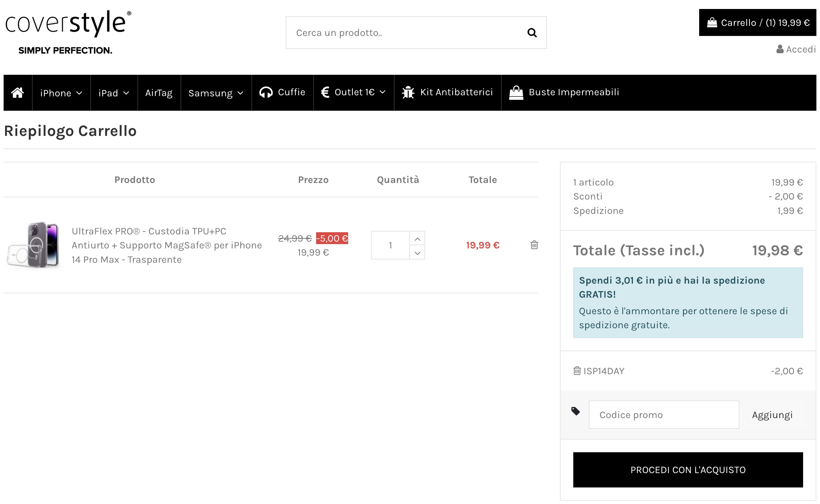This screenshot has height=504, width=820.
Task: Click the bug icon beside Kit Antibatterici
Action: click(408, 92)
